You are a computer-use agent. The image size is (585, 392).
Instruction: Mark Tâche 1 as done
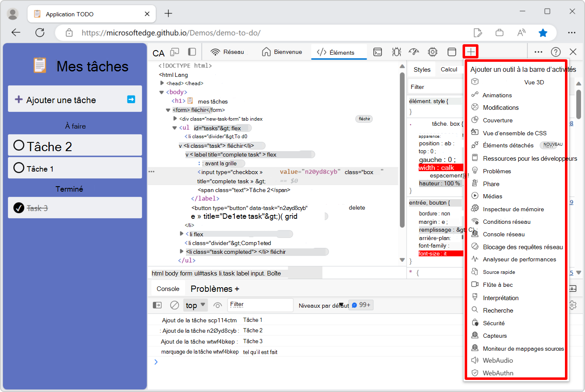18,168
